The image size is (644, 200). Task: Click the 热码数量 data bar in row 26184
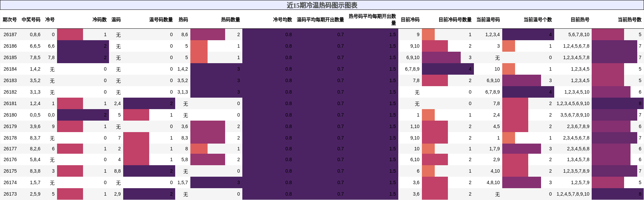[x=216, y=69]
